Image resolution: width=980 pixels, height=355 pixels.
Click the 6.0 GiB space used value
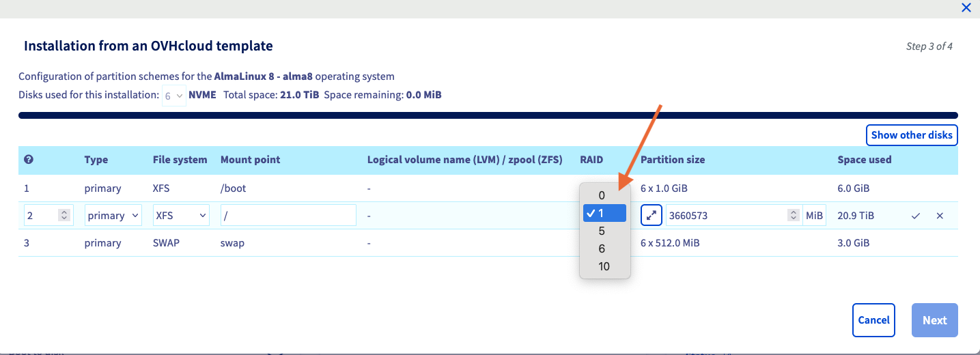pyautogui.click(x=854, y=188)
